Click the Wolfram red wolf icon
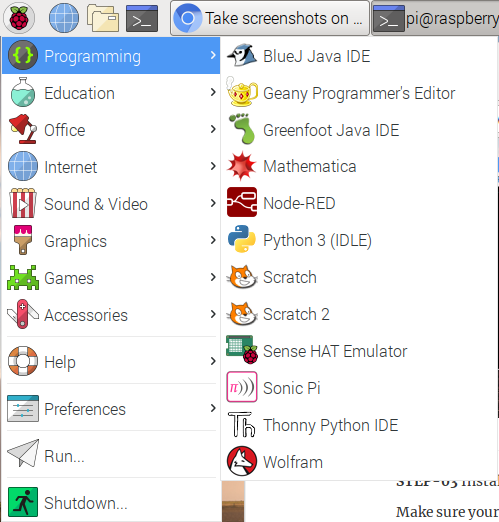This screenshot has width=499, height=522. point(242,461)
